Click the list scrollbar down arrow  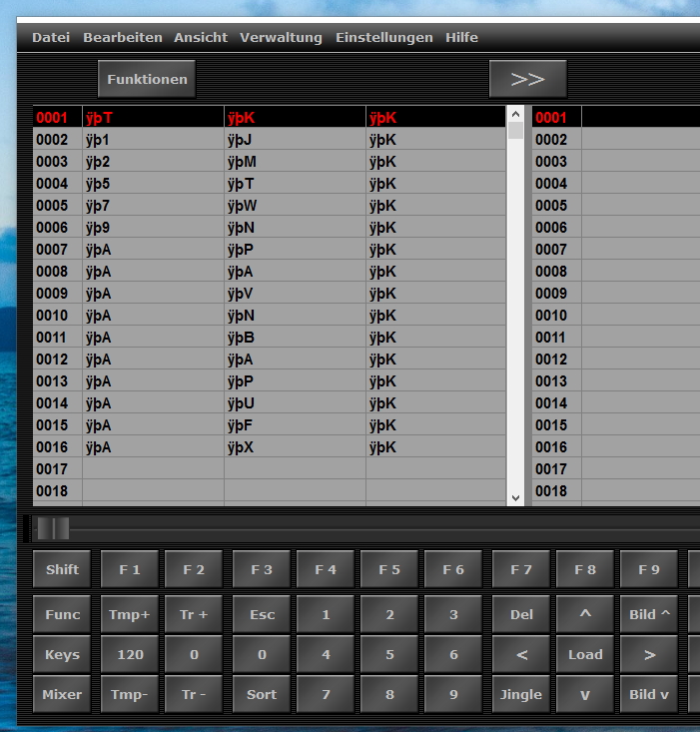pyautogui.click(x=515, y=496)
